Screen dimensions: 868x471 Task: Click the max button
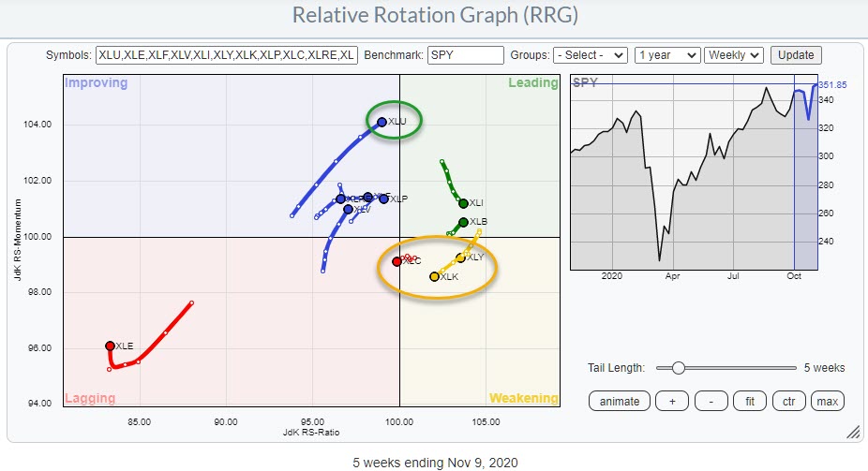click(827, 402)
